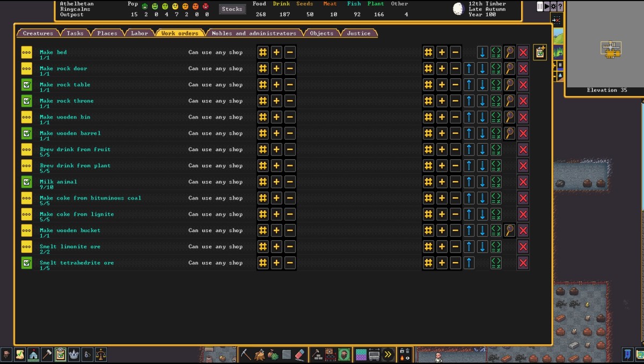
Task: Click the minimap fortress overview
Action: [x=611, y=49]
